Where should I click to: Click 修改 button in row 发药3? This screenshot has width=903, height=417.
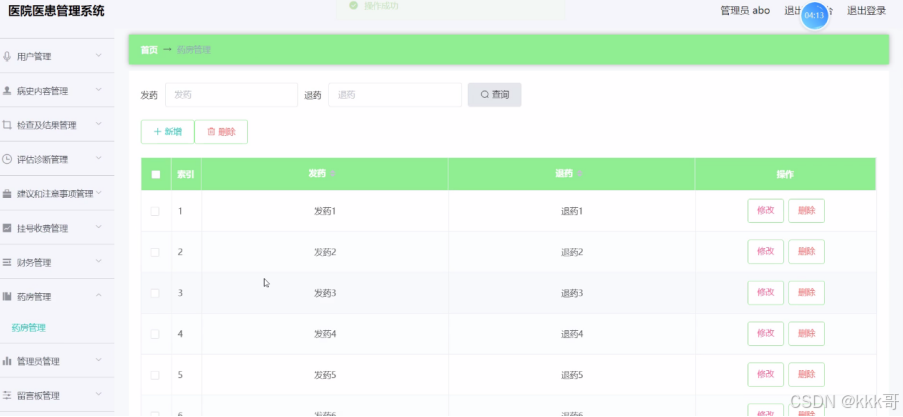[x=765, y=293]
